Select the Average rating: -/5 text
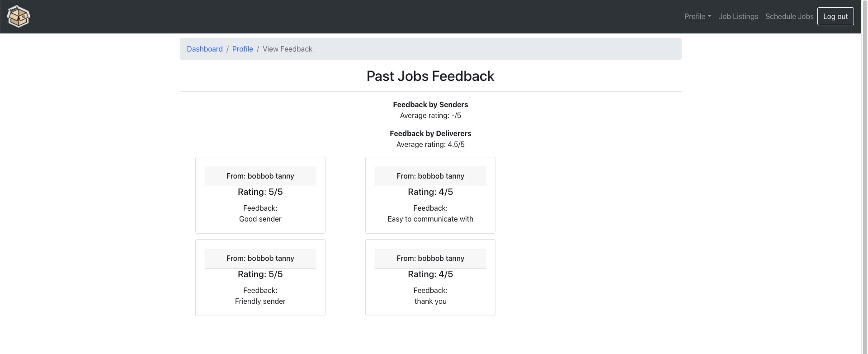 [x=430, y=115]
